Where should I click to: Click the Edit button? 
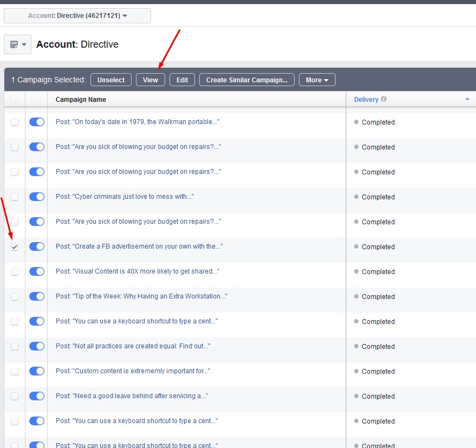pyautogui.click(x=182, y=80)
